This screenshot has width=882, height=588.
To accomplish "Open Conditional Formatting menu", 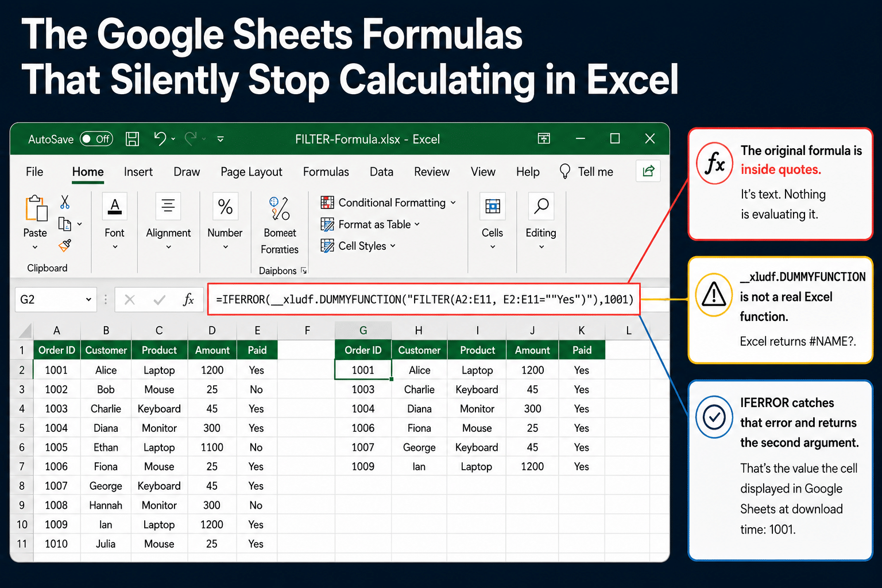I will pyautogui.click(x=388, y=203).
